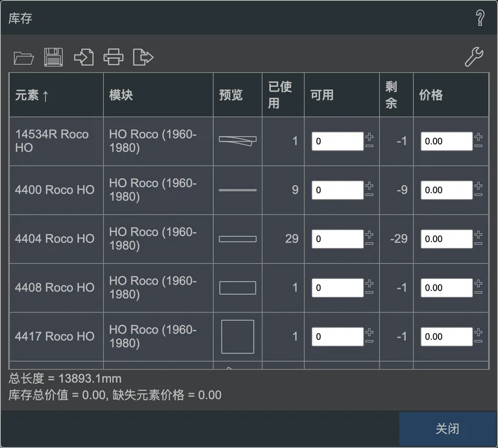Click price field for 4408 Roco HO
The height and width of the screenshot is (448, 498).
447,288
